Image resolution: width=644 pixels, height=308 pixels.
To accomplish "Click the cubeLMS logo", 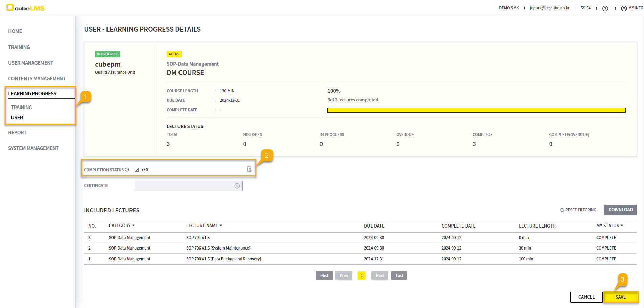I will (x=26, y=8).
